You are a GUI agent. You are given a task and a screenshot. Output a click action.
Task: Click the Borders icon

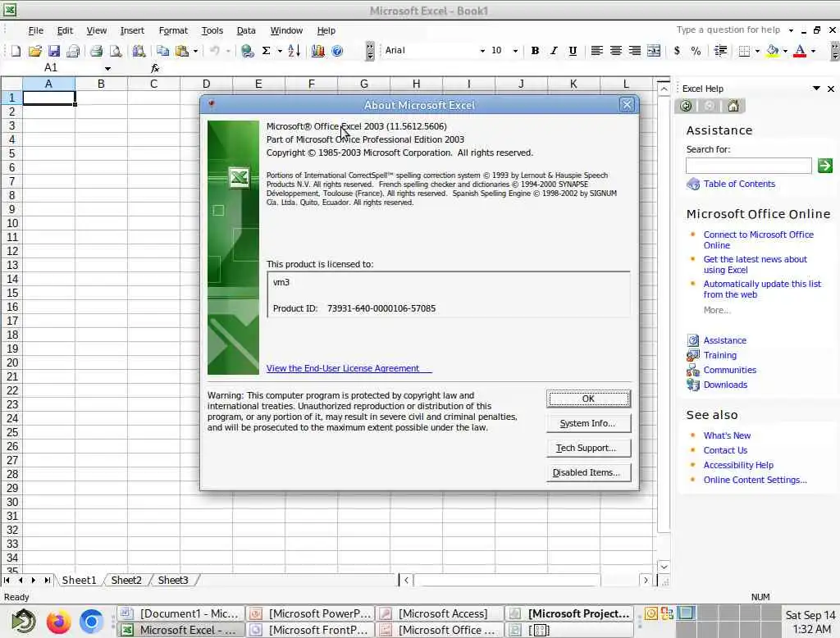(744, 51)
